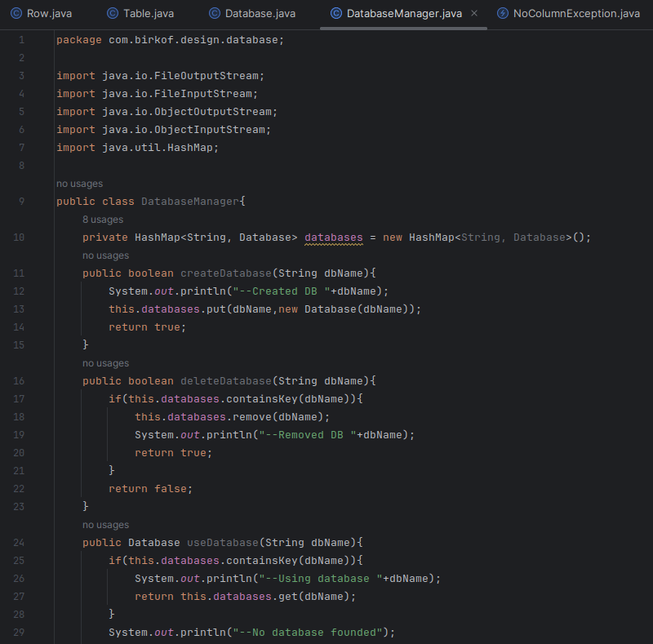This screenshot has height=644, width=653.
Task: Click the class icon on Database.java tab
Action: coord(215,13)
